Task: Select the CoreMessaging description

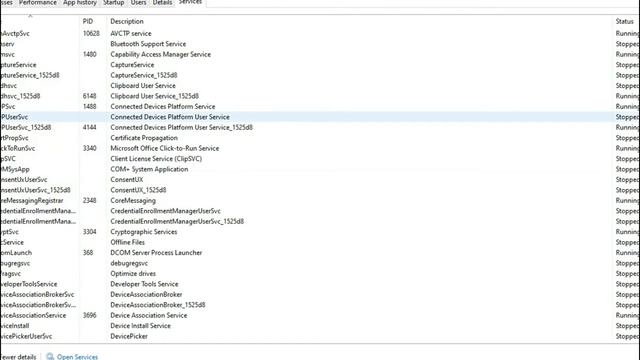Action: pyautogui.click(x=133, y=201)
